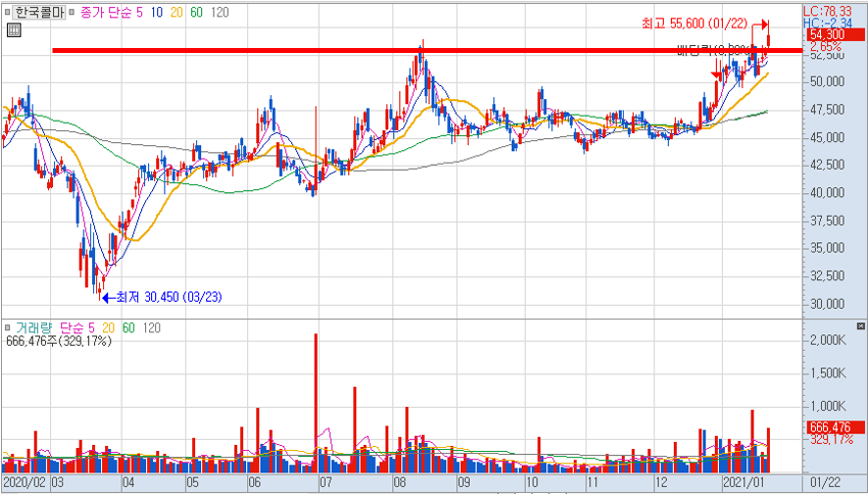868x494 pixels.
Task: Click the 거래량 volume indicator label
Action: coord(33,328)
